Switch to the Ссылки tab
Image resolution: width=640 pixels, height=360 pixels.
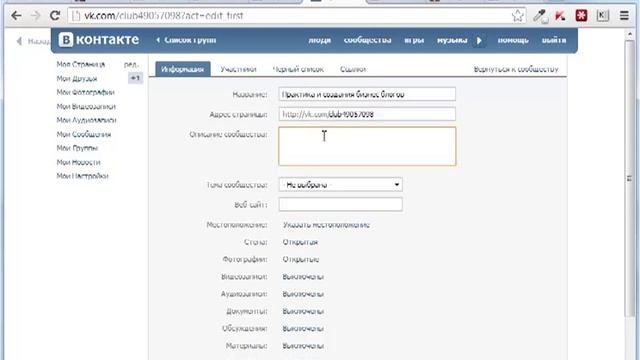(353, 69)
